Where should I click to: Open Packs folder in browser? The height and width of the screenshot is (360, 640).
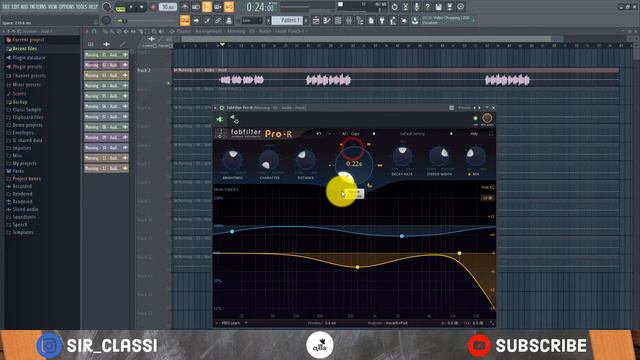(x=18, y=171)
